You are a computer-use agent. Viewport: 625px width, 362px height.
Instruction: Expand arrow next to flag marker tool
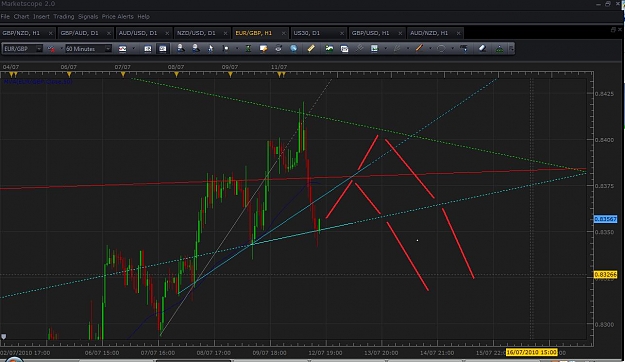point(237,49)
